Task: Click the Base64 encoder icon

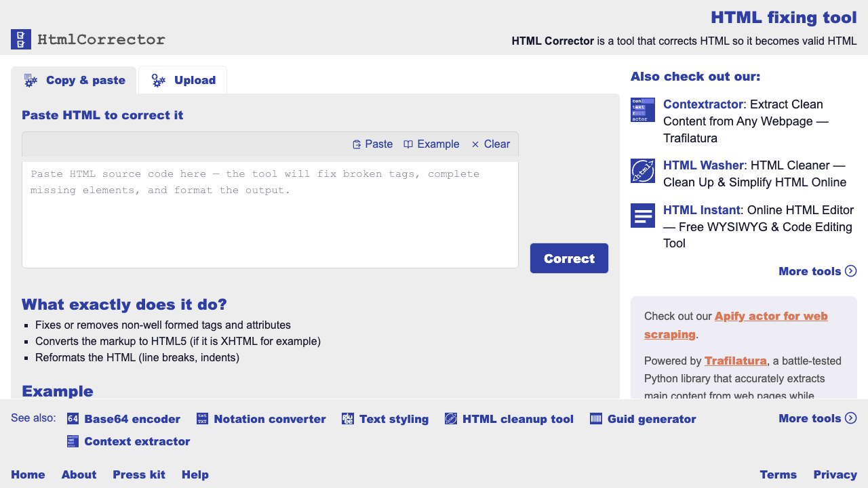Action: 73,419
